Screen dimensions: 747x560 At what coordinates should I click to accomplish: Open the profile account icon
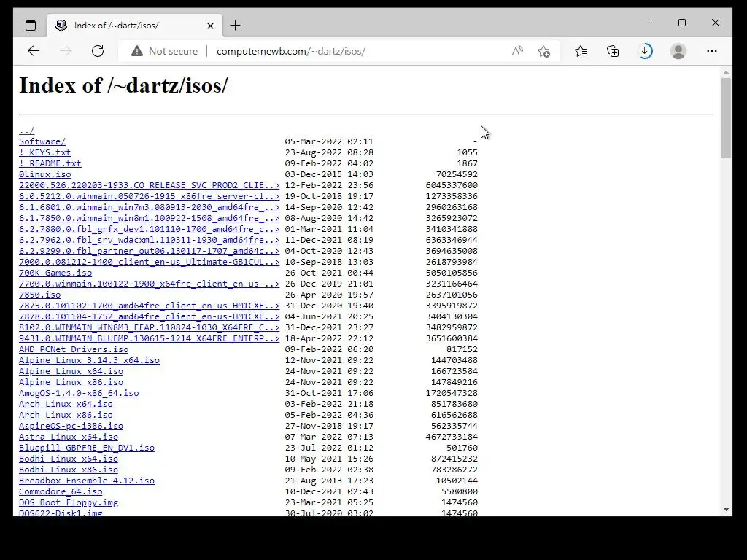[678, 51]
